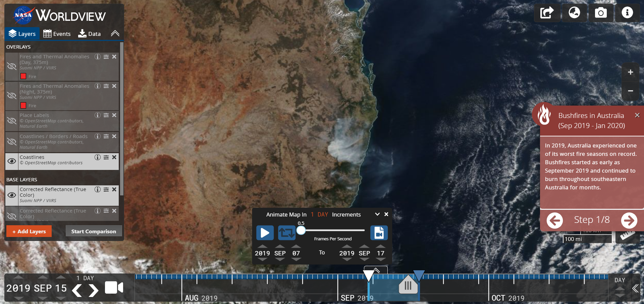Open options for Coastlines layer
This screenshot has height=304, width=644.
click(106, 157)
